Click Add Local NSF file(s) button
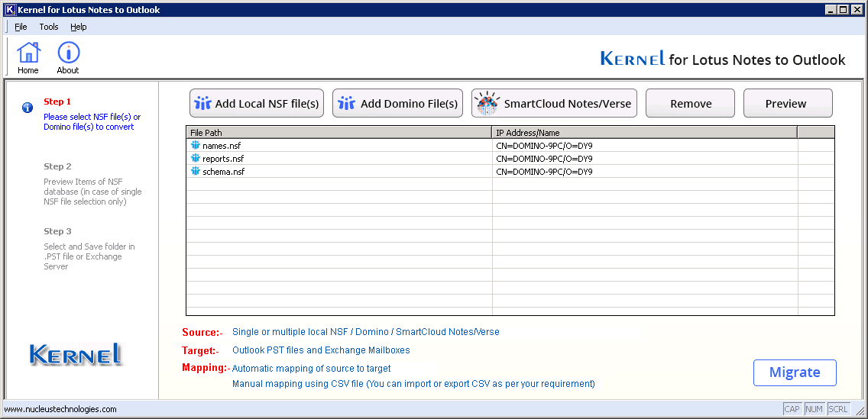This screenshot has width=868, height=419. (x=257, y=103)
